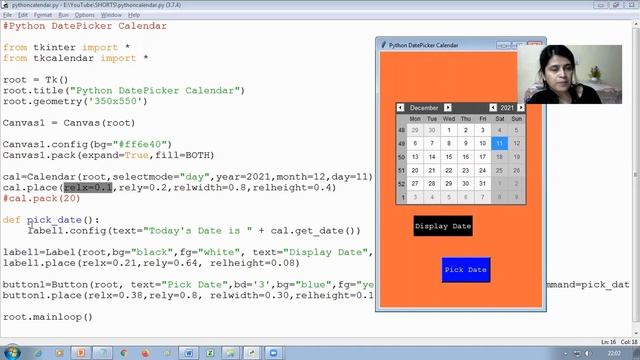Screen dimensions: 640x360
Task: Open the network tray icon
Action: click(577, 353)
